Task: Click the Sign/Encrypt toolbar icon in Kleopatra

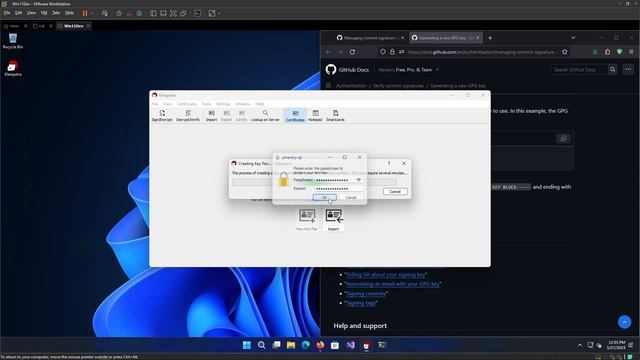Action: pos(162,116)
